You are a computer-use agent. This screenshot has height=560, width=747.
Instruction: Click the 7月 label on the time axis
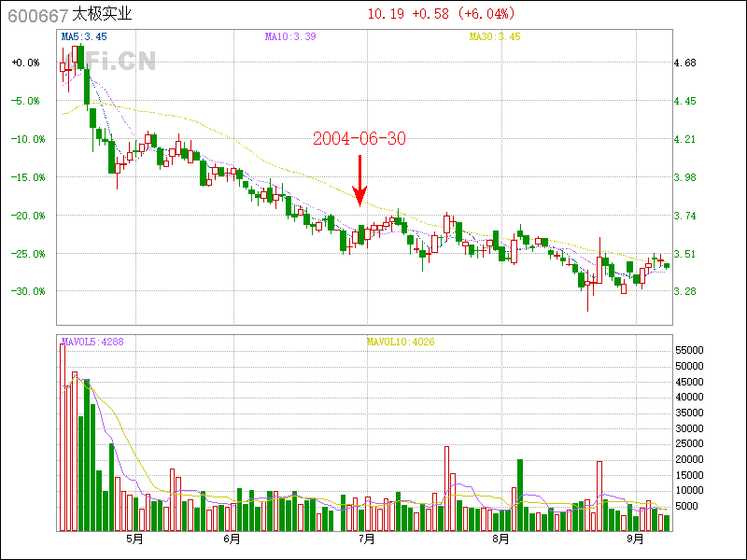coord(365,539)
